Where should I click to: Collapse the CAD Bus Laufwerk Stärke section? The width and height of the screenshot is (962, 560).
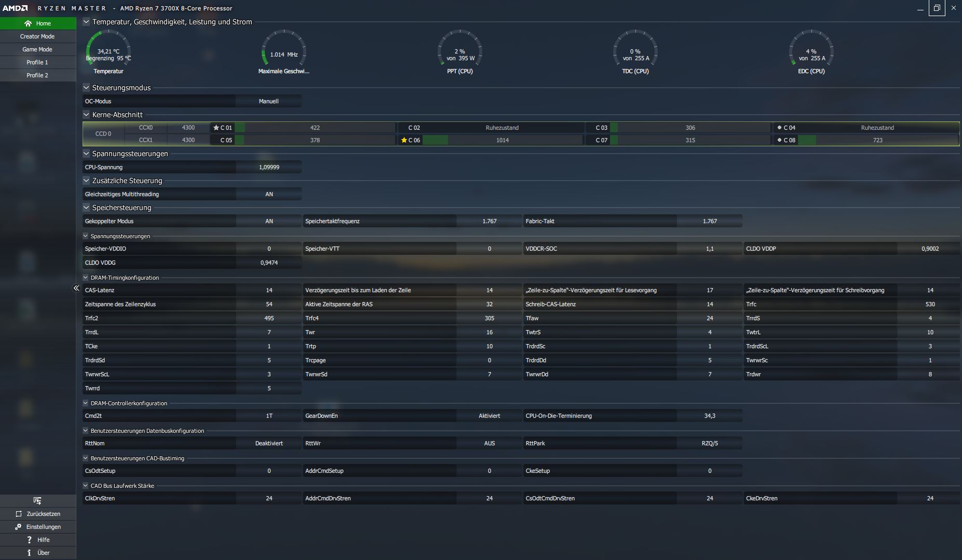coord(86,486)
